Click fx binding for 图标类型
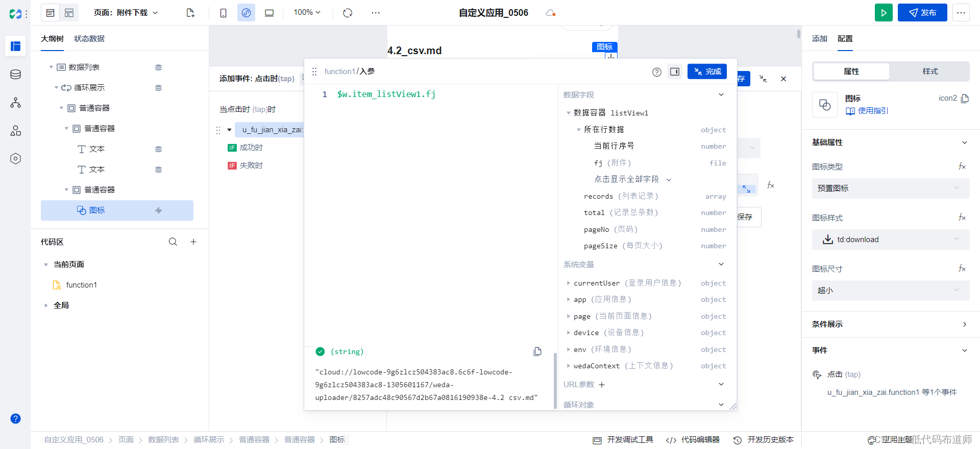The width and height of the screenshot is (980, 449). pyautogui.click(x=962, y=166)
